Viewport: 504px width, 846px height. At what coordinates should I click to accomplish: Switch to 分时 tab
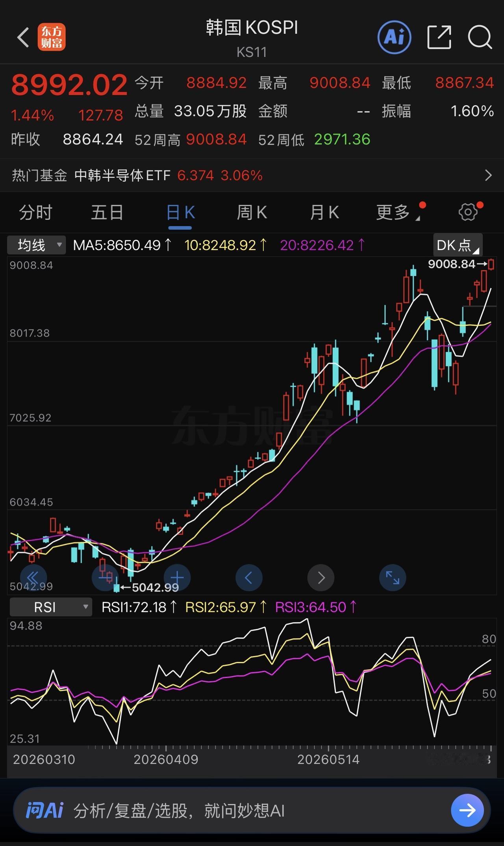click(x=35, y=213)
